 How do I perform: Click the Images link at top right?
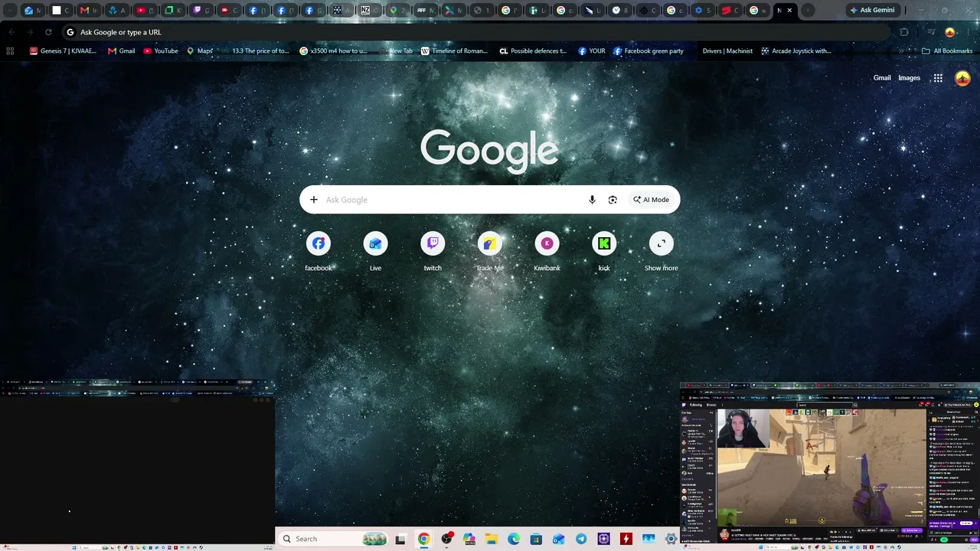(x=909, y=78)
